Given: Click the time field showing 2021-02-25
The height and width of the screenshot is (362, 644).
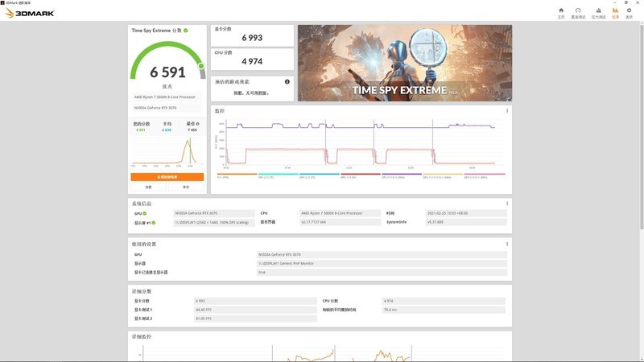Looking at the screenshot, I should pyautogui.click(x=466, y=213).
